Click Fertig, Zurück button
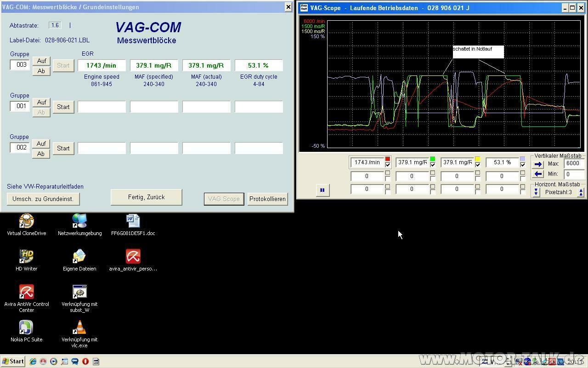This screenshot has height=368, width=588. coord(146,197)
